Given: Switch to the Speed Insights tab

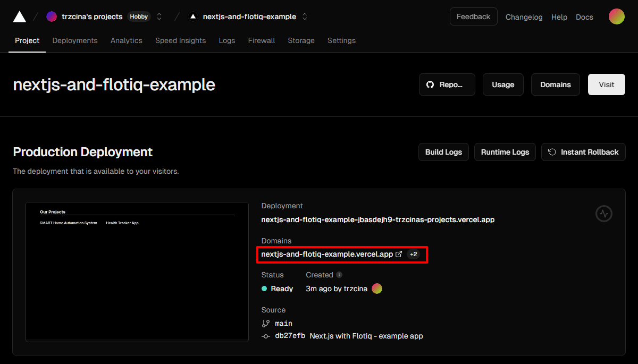Looking at the screenshot, I should tap(180, 40).
